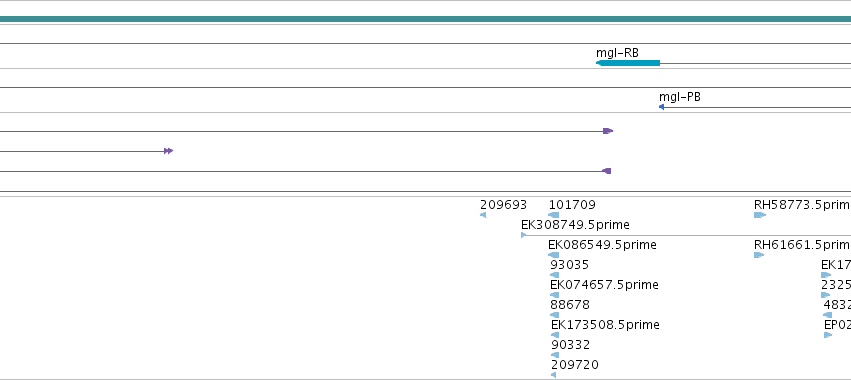
Task: Click the arrow glyph under 93035
Action: 554,275
